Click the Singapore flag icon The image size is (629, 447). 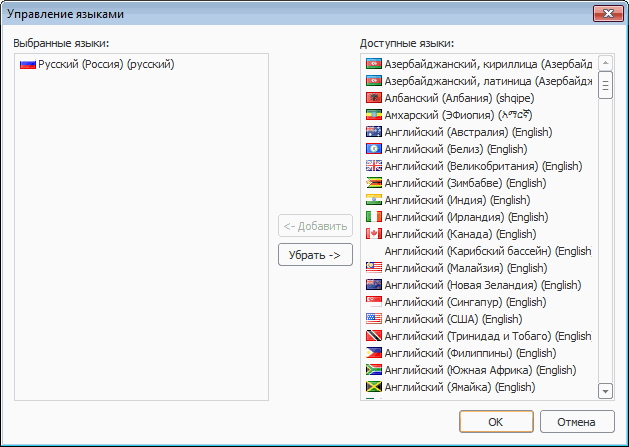pyautogui.click(x=374, y=302)
